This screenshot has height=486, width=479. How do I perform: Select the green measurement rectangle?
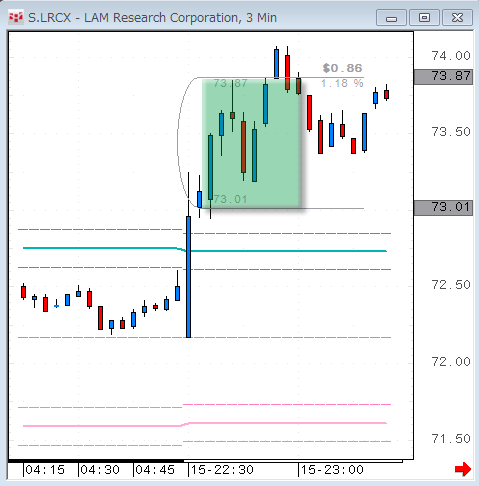pos(252,143)
